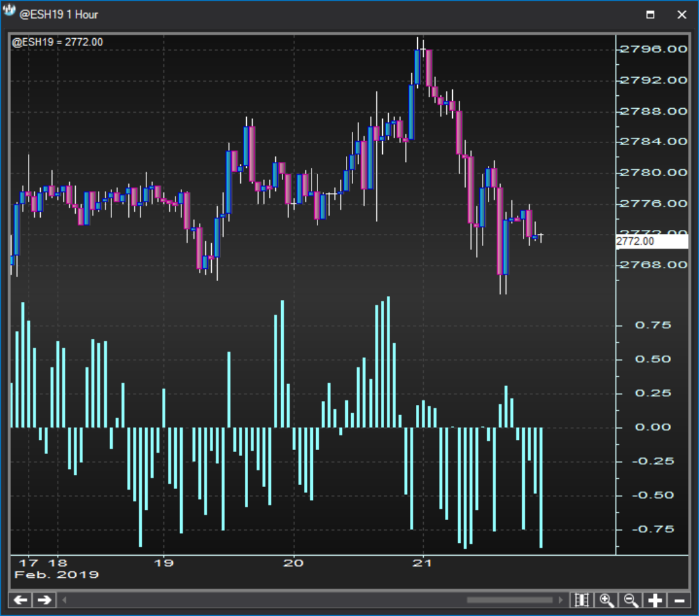Click the '@ESH19 1 Hour' window title
This screenshot has width=699, height=616.
tap(59, 15)
